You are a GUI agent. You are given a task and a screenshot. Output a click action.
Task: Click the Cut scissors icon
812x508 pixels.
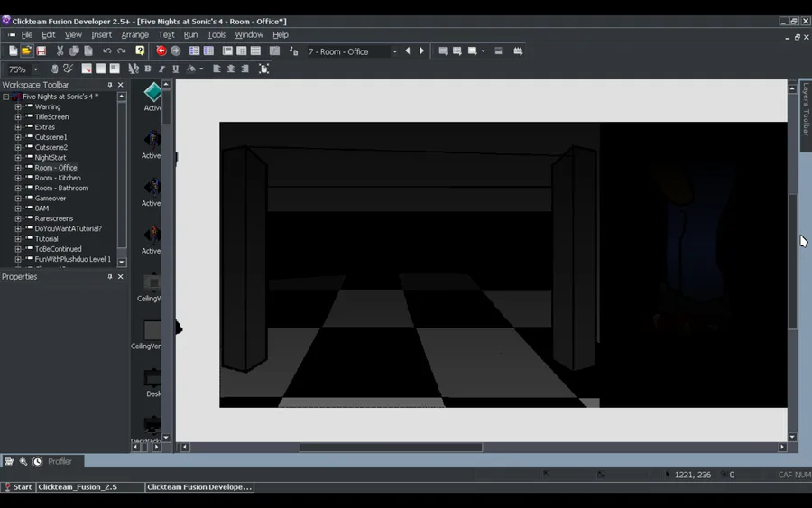point(60,51)
